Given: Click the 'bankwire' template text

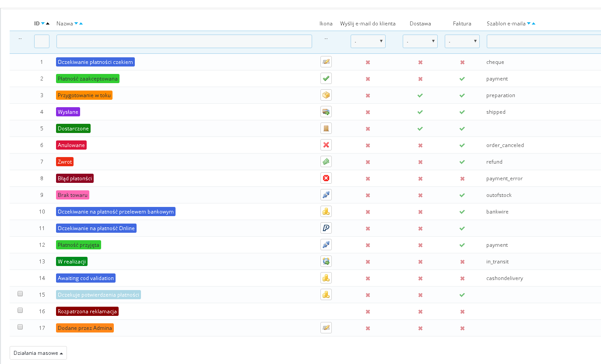Looking at the screenshot, I should tap(497, 212).
